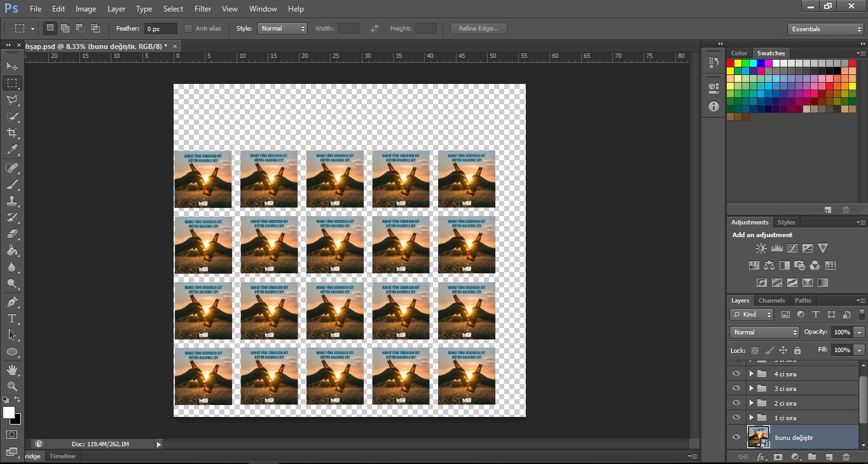
Task: Choose the Eraser tool
Action: coord(12,234)
